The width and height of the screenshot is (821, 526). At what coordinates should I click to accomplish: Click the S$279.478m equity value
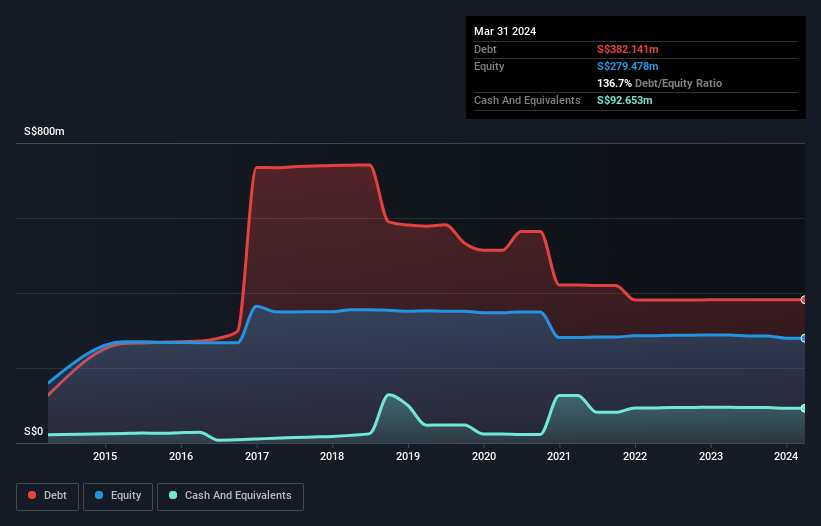click(x=628, y=66)
